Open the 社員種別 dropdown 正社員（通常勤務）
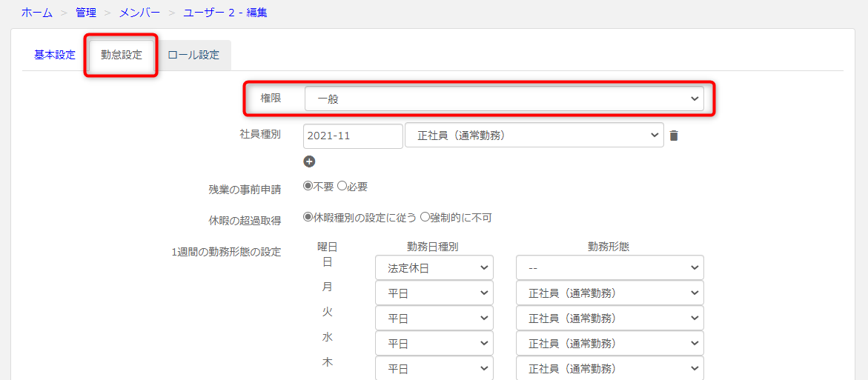Screen dimensions: 868x380 534,136
